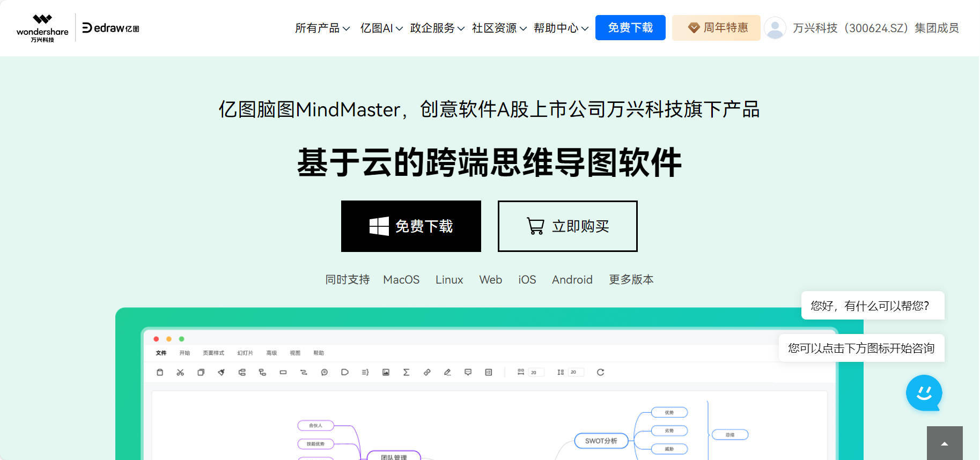This screenshot has height=460, width=980.
Task: Click callout bubble icon in the preview toolbar
Action: 325,372
